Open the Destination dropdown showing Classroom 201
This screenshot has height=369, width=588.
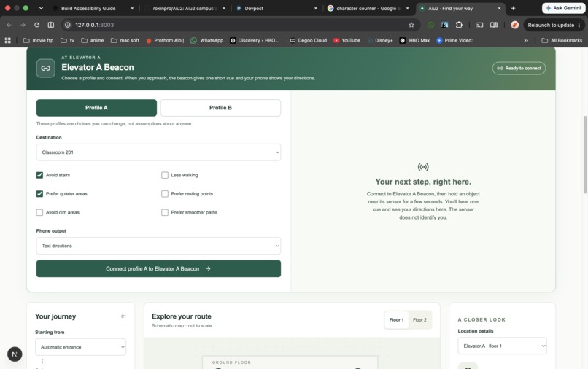pos(158,152)
